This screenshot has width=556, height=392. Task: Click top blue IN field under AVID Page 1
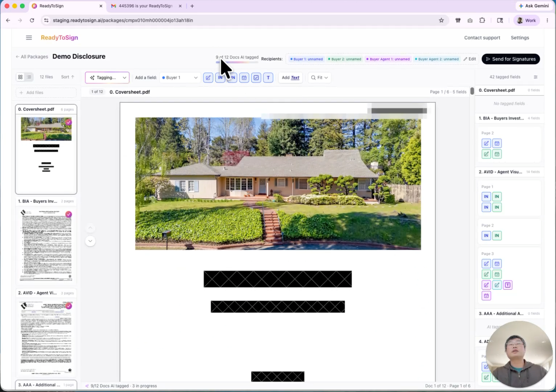(x=486, y=197)
